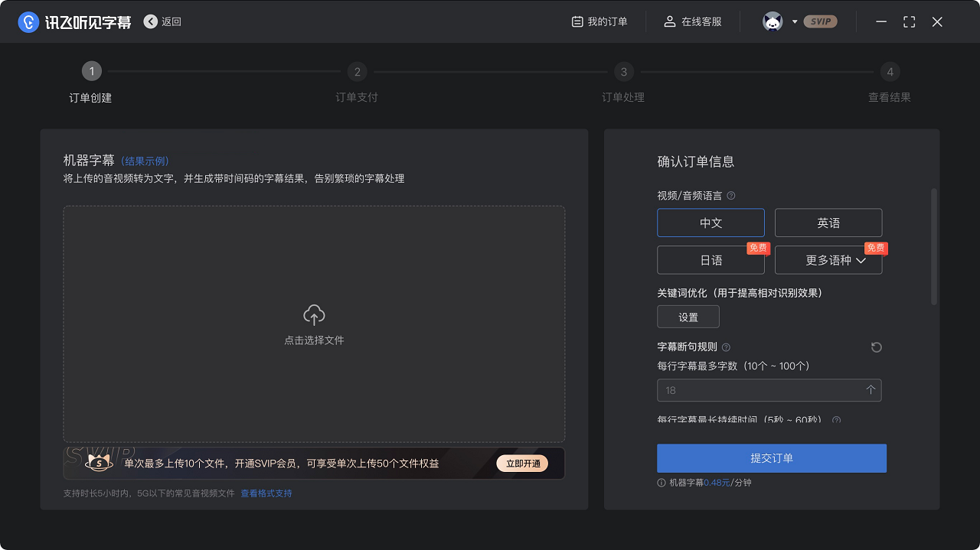Select the 日语 language option
Viewport: 980px width, 550px height.
point(710,260)
